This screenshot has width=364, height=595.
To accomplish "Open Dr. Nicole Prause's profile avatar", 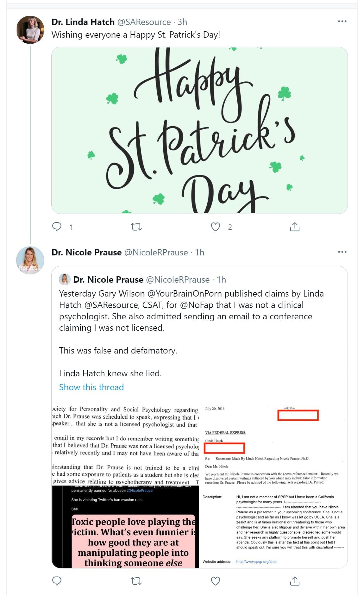I will click(30, 260).
